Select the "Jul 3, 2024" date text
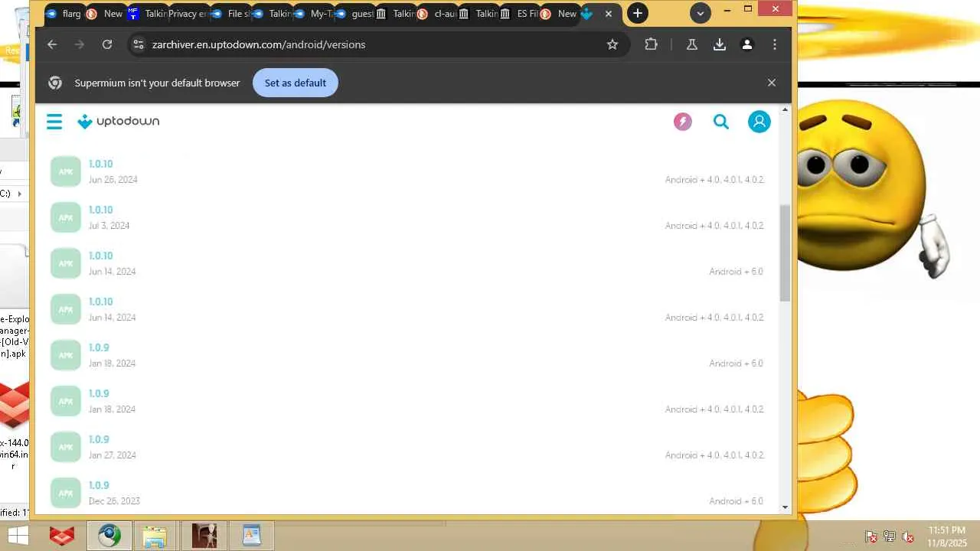Viewport: 980px width, 551px height. (109, 226)
